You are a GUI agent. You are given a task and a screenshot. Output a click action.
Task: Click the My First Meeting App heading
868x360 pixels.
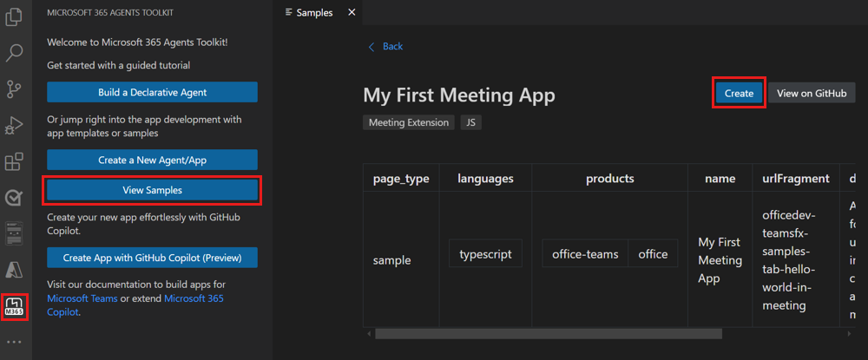tap(459, 95)
